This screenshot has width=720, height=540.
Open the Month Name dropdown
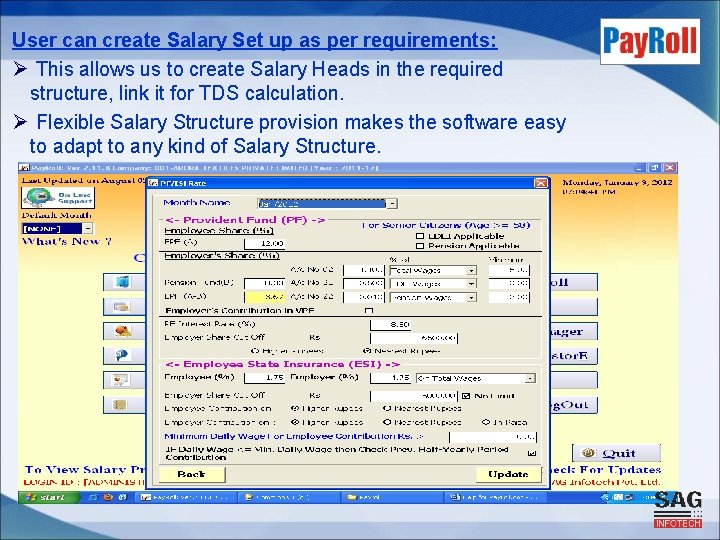pyautogui.click(x=392, y=203)
